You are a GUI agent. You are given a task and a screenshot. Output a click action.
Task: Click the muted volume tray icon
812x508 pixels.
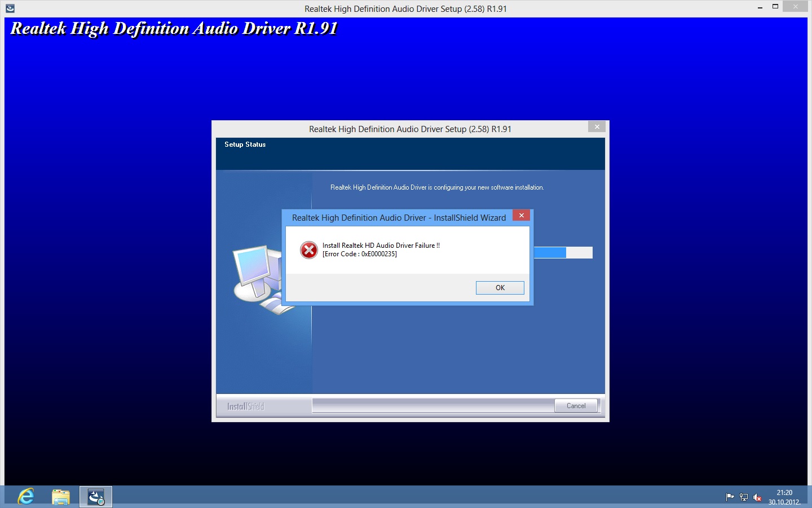[757, 497]
